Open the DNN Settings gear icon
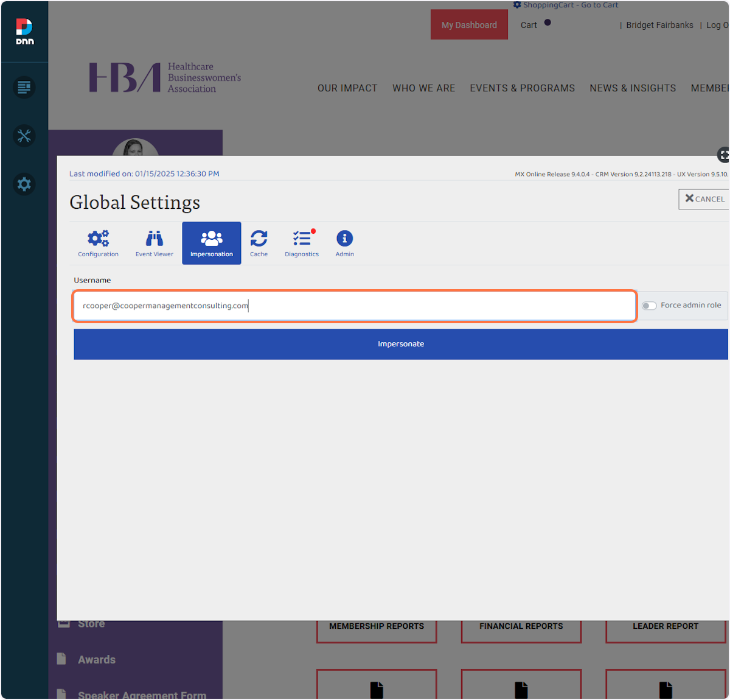Viewport: 730px width, 700px height. pyautogui.click(x=24, y=184)
